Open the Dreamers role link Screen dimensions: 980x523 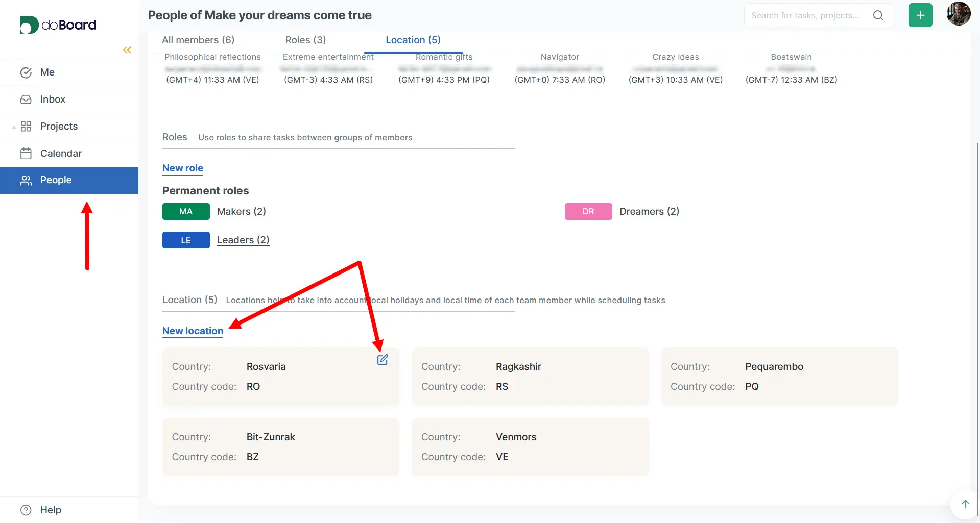tap(649, 211)
